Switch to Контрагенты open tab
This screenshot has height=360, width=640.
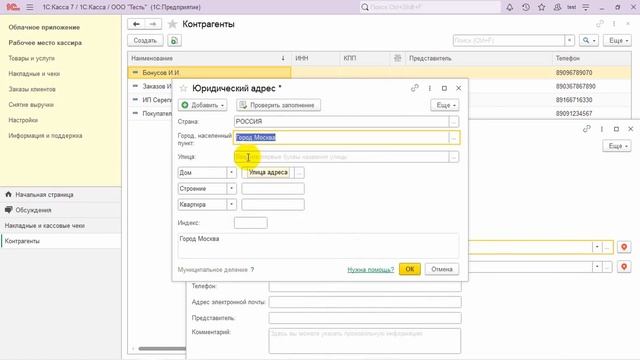[60, 241]
